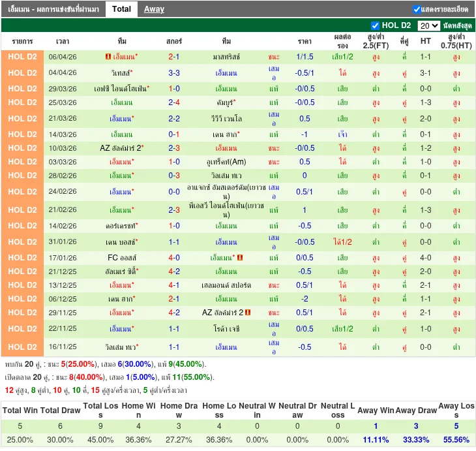Click team name มาสทริสต์
476x451 pixels.
226,57
